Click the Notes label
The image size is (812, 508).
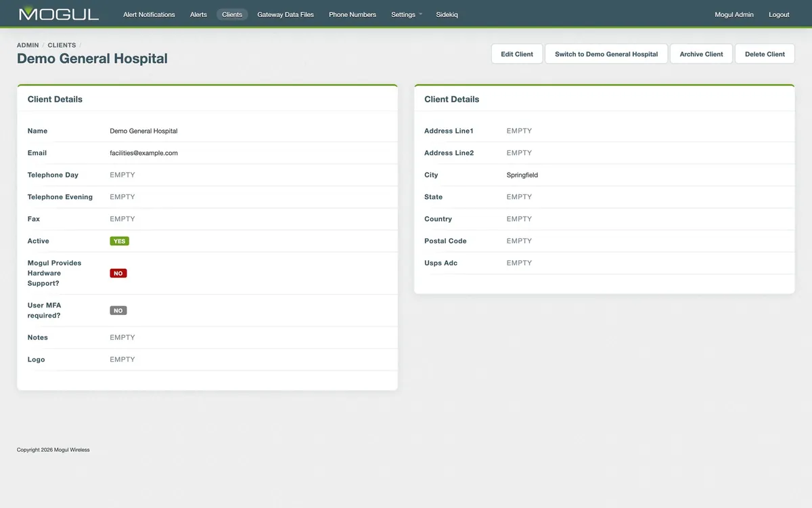[x=38, y=337]
